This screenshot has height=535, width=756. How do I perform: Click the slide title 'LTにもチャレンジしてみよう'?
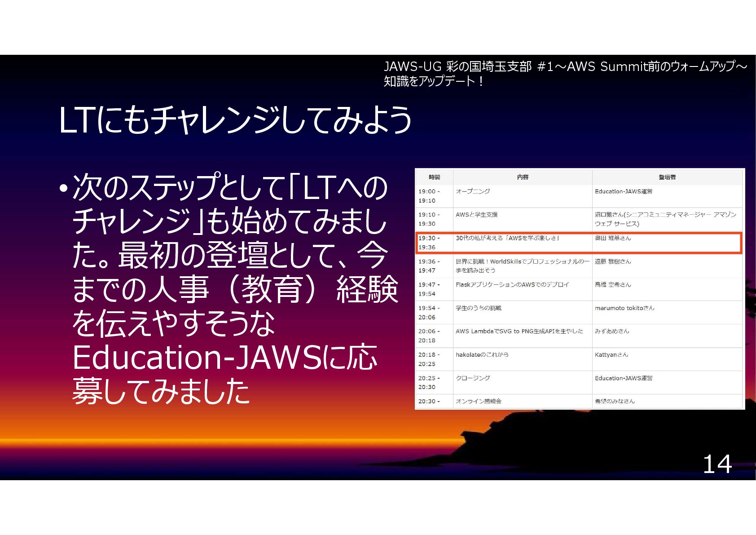point(235,120)
